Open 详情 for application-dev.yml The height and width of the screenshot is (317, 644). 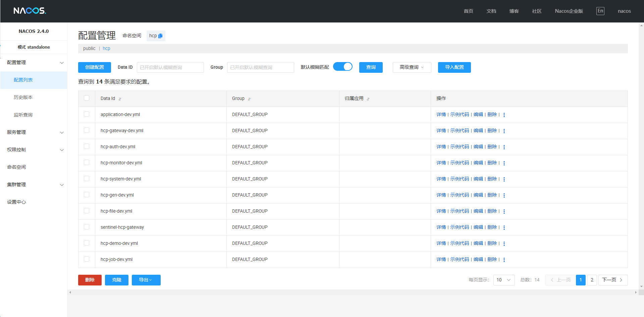[x=441, y=115]
